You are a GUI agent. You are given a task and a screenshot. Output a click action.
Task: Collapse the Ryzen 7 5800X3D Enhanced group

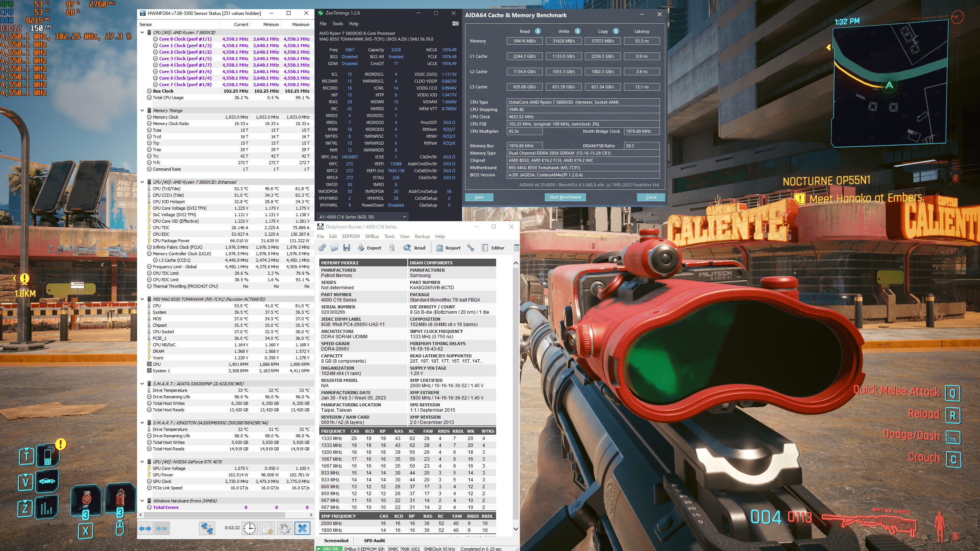pyautogui.click(x=142, y=182)
